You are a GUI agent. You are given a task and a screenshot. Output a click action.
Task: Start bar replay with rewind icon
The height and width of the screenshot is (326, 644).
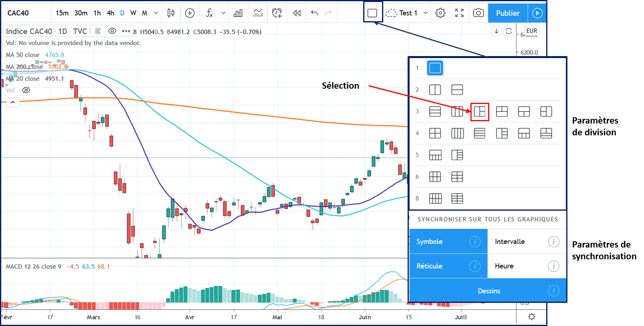[x=296, y=13]
